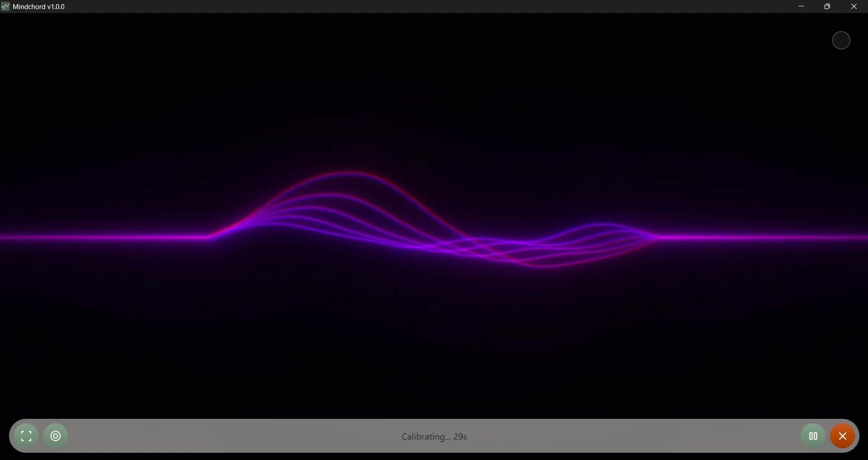
Task: Click the Calibrating... 29s status text
Action: [434, 436]
